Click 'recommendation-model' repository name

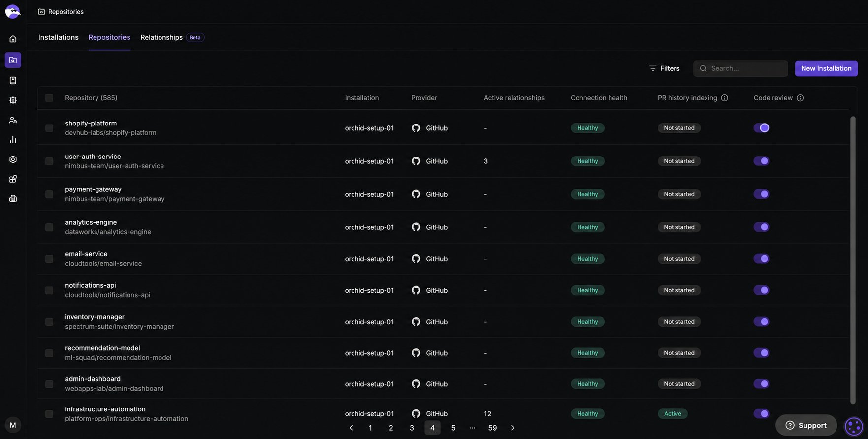pyautogui.click(x=102, y=348)
